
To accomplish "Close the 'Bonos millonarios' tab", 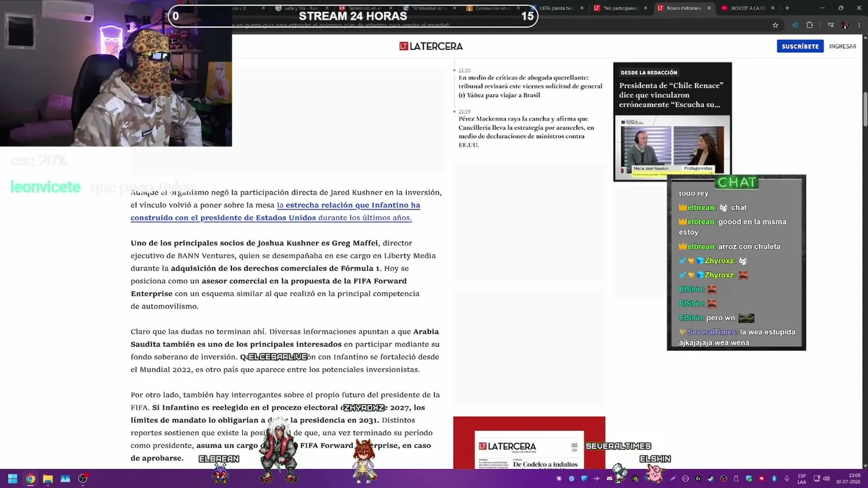I will coord(709,8).
